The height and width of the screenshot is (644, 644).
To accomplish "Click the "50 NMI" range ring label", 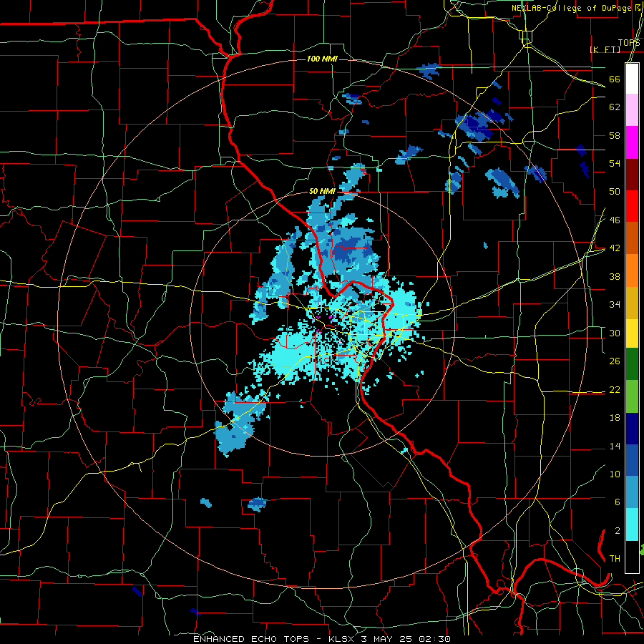I will click(322, 191).
